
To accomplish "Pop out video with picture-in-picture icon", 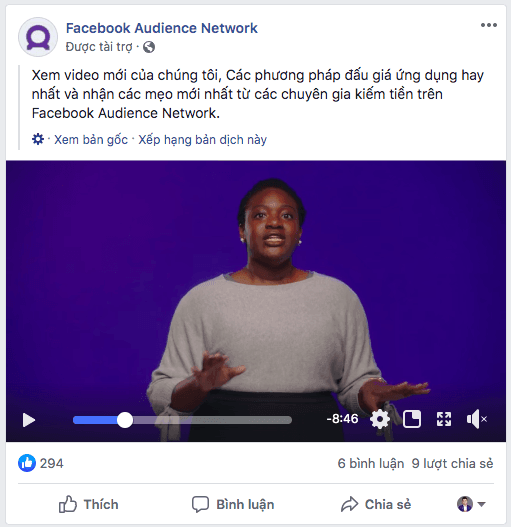I will (x=412, y=419).
